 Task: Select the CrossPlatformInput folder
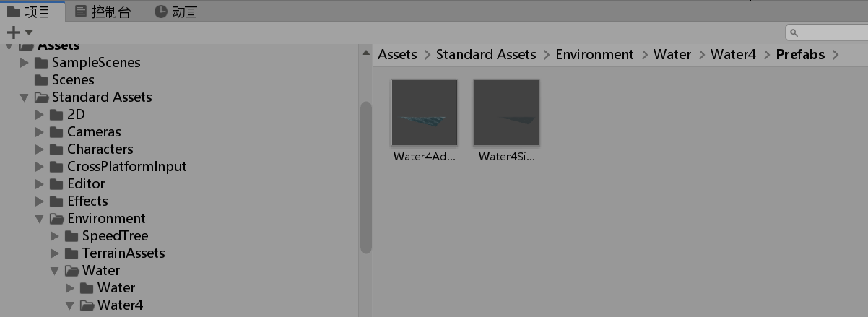[118, 166]
